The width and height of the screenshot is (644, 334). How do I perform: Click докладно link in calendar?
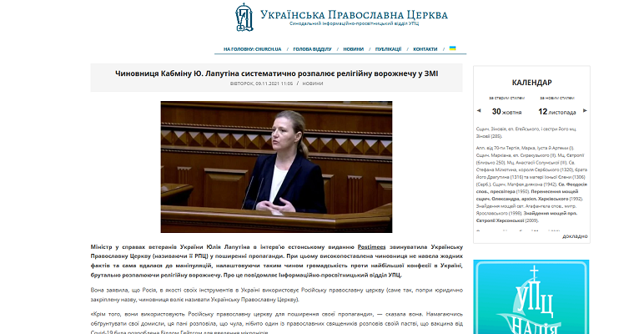pos(575,236)
